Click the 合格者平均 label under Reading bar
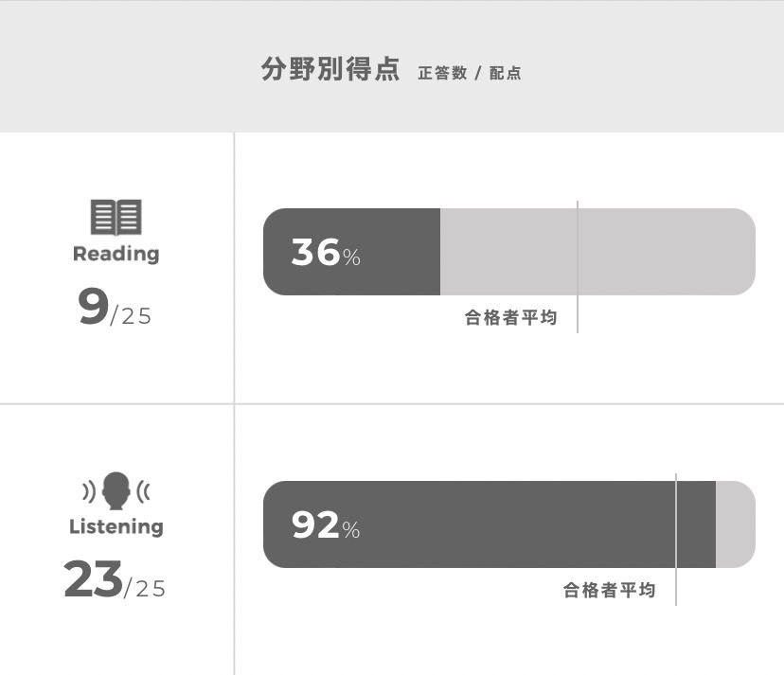Image resolution: width=784 pixels, height=675 pixels. point(510,317)
